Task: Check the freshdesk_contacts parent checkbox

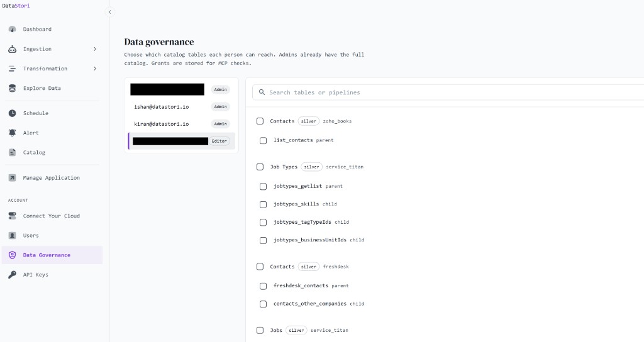Action: [264, 286]
